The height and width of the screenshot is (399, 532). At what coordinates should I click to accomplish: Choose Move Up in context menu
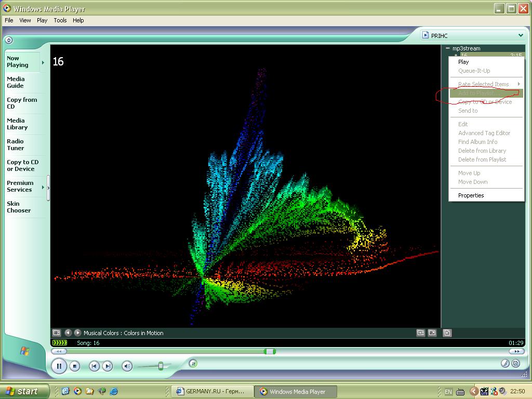point(486,173)
